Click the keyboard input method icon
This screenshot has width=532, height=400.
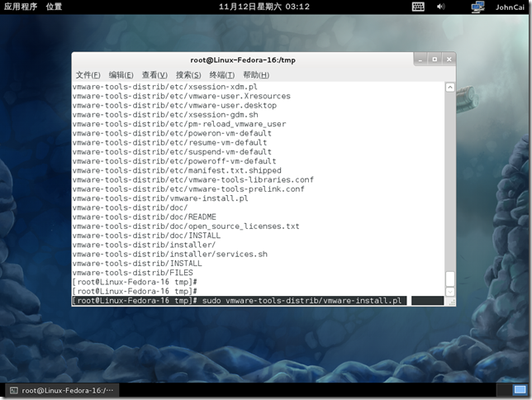(418, 7)
